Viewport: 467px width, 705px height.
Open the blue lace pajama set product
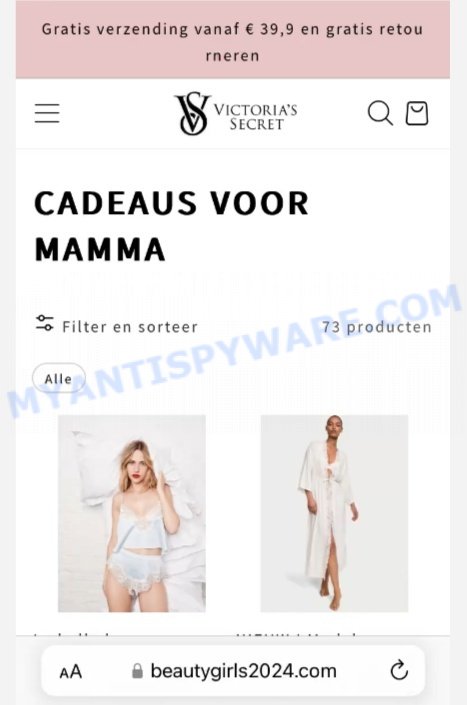tap(132, 513)
